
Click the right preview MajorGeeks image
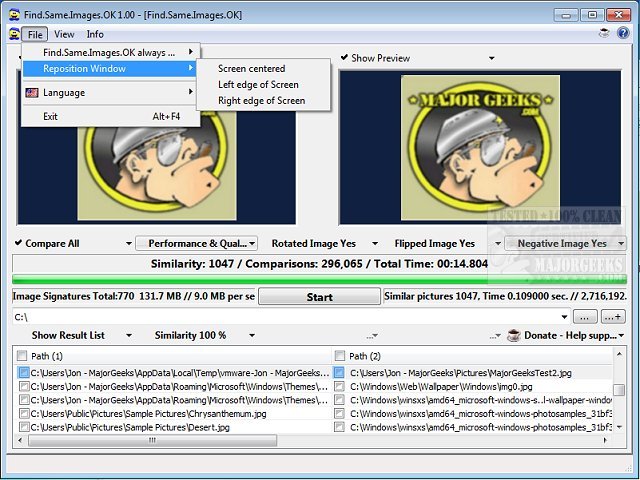[x=480, y=147]
